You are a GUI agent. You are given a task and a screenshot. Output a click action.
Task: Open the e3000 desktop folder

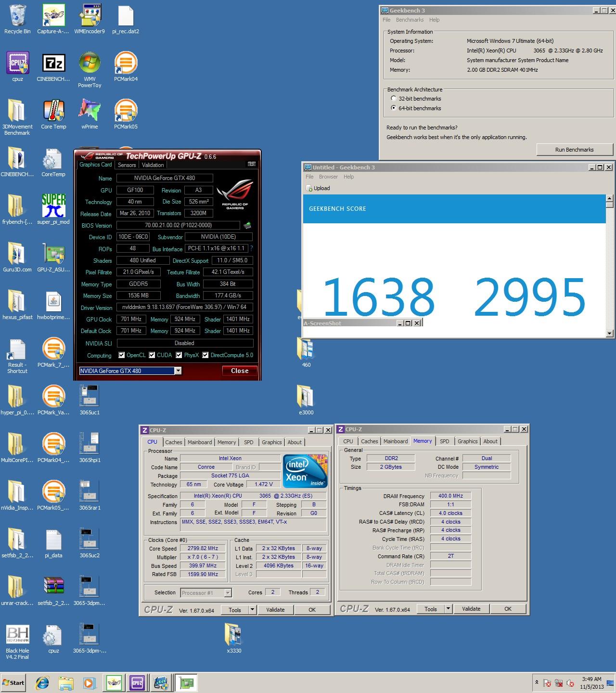pos(306,400)
